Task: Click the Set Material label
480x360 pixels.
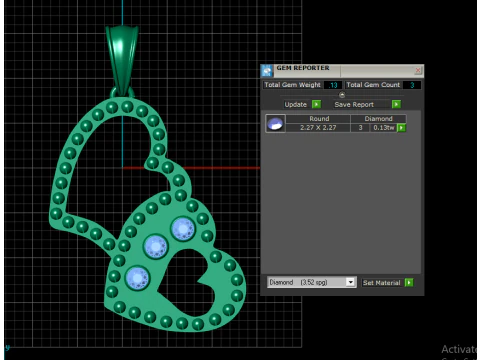Action: [382, 283]
